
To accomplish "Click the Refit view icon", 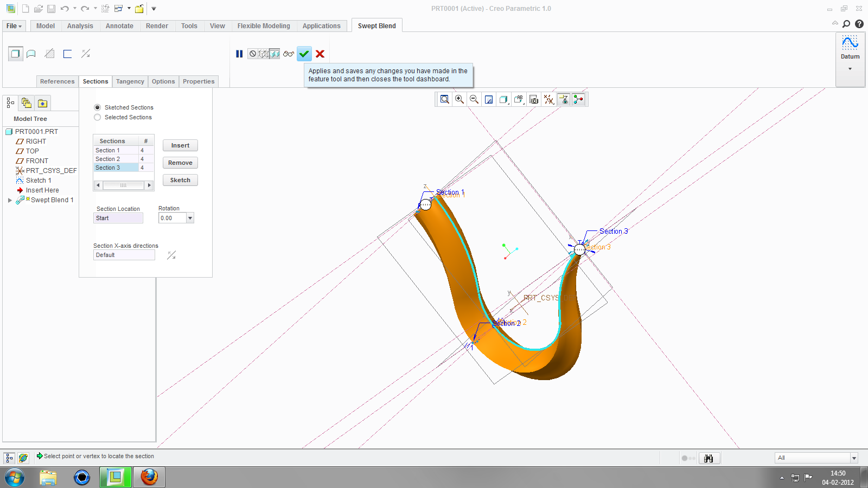I will [445, 99].
